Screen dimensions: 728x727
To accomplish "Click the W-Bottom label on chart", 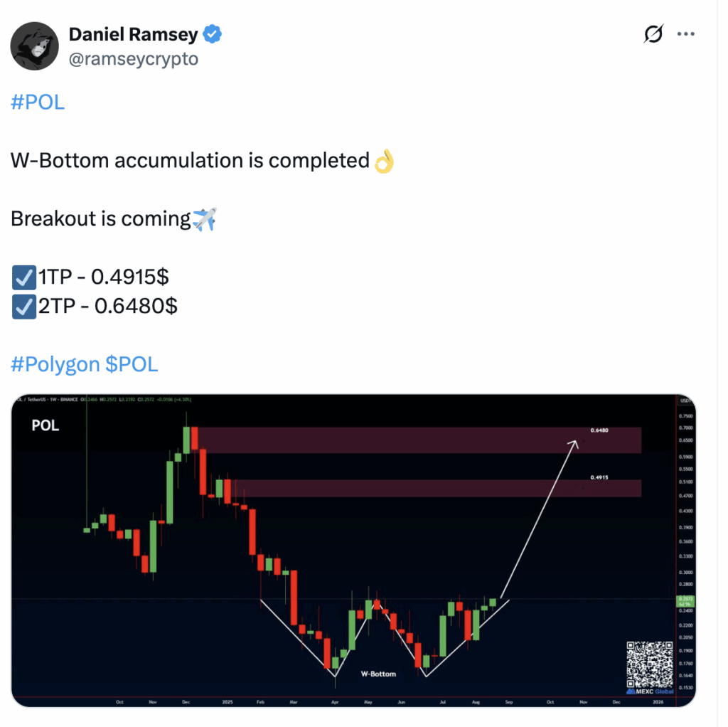I will pos(378,674).
